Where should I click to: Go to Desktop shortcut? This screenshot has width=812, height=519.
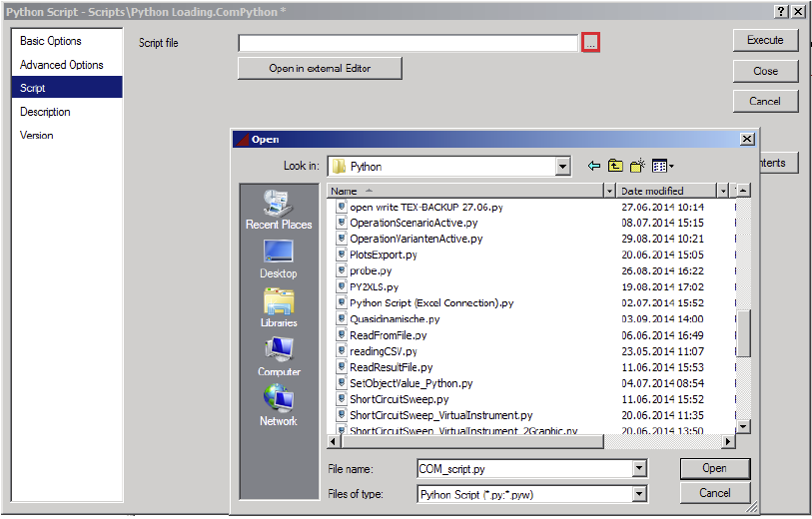pyautogui.click(x=279, y=259)
